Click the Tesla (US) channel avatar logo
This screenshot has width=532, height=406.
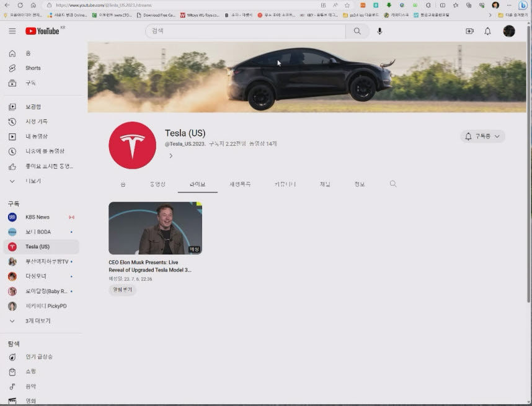click(132, 145)
